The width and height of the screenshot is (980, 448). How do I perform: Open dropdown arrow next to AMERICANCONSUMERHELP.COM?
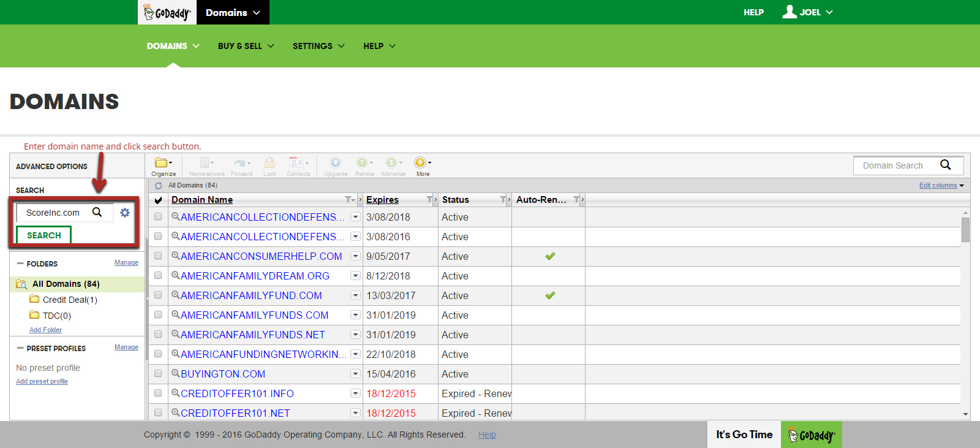pyautogui.click(x=355, y=256)
